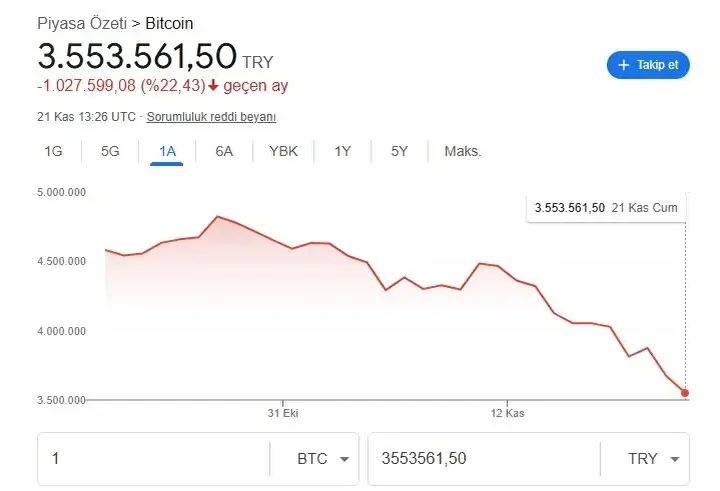
Task: Click the TRY amount input field
Action: (x=480, y=458)
